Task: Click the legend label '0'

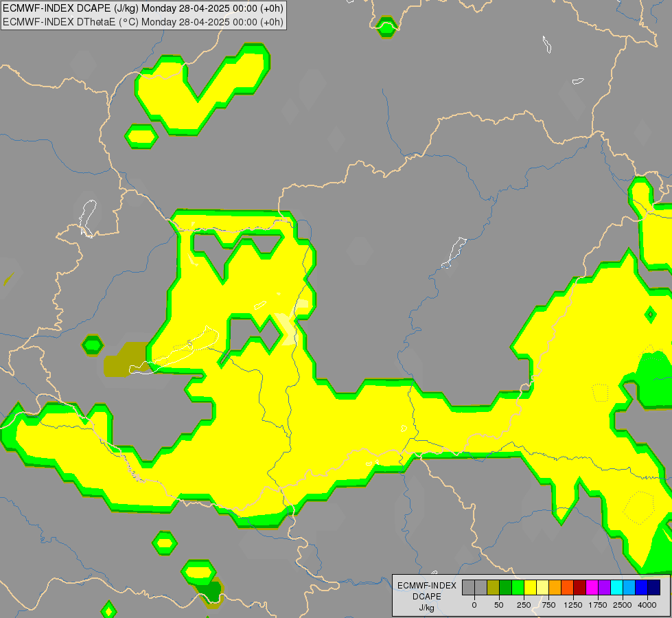Action: coord(474,605)
